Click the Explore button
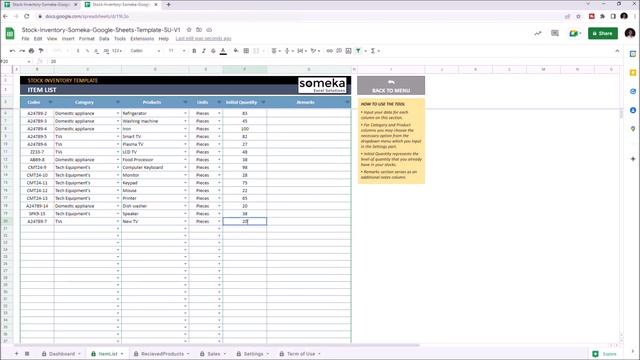 pyautogui.click(x=605, y=354)
